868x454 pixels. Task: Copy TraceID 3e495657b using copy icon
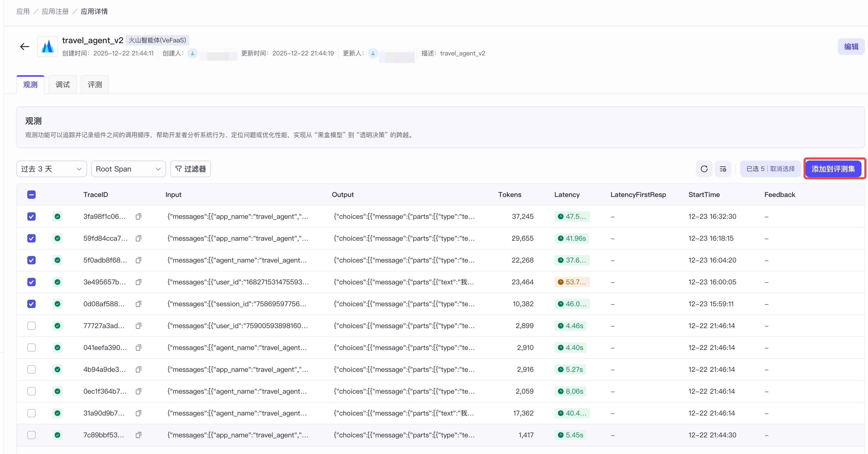click(138, 282)
